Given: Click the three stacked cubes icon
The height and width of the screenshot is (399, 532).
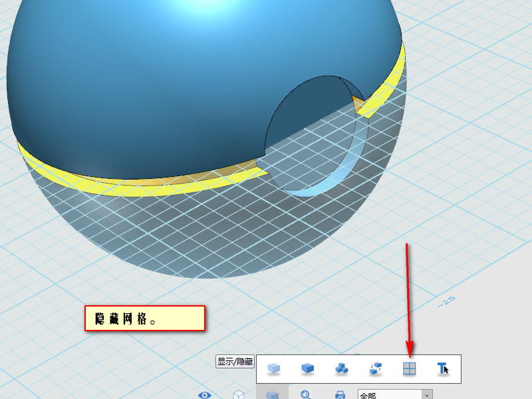Looking at the screenshot, I should (x=341, y=368).
